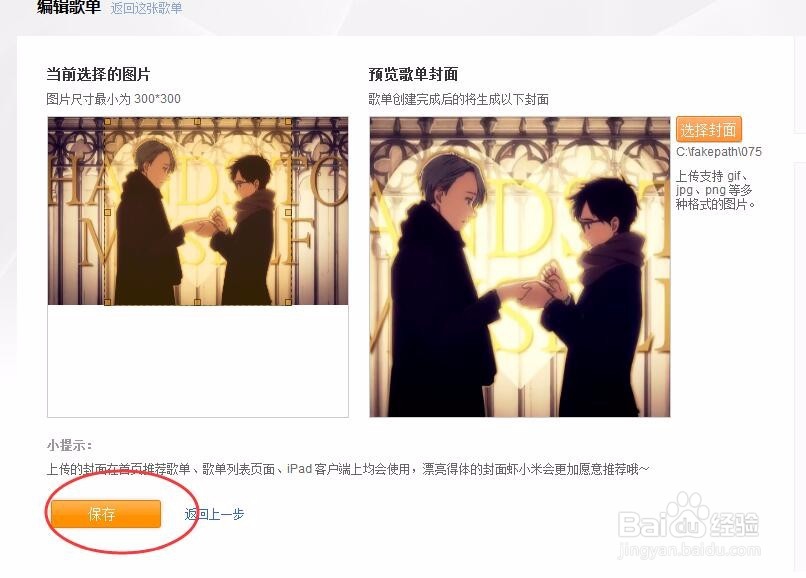The image size is (806, 578).
Task: Click the top-center crop handle
Action: coord(198,122)
